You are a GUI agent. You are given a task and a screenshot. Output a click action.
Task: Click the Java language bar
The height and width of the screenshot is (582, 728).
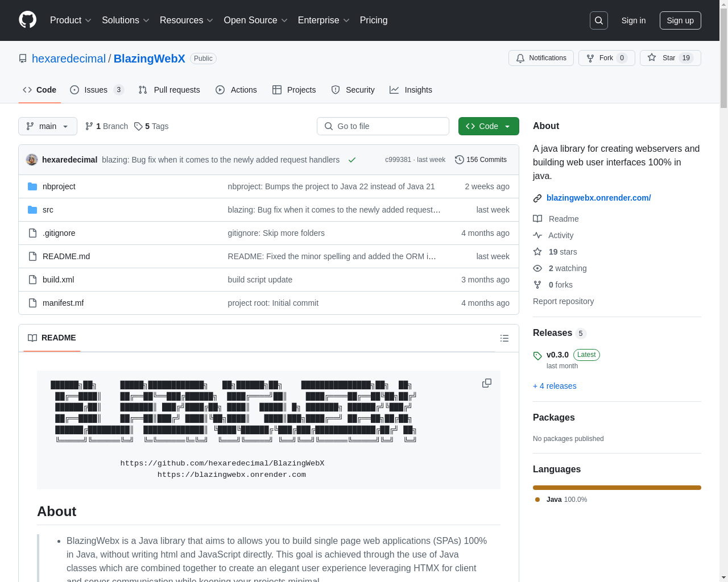pyautogui.click(x=617, y=488)
